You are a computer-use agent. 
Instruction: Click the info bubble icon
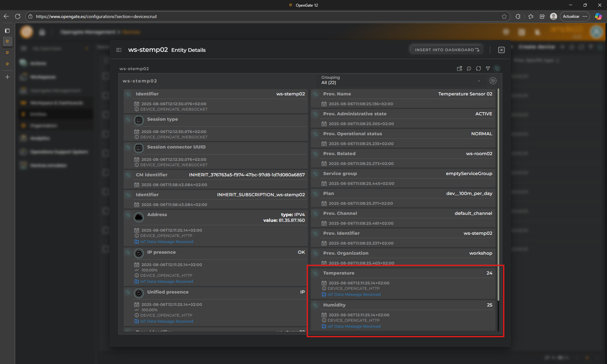click(469, 69)
